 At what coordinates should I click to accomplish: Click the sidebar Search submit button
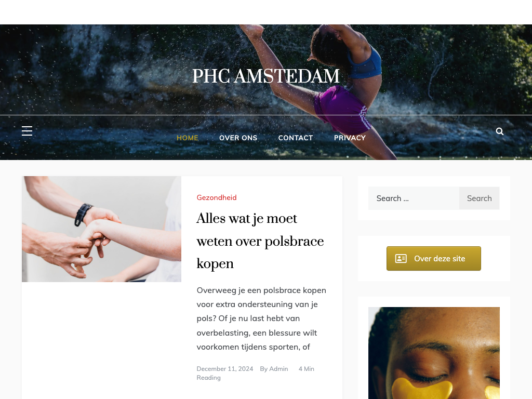coord(479,198)
